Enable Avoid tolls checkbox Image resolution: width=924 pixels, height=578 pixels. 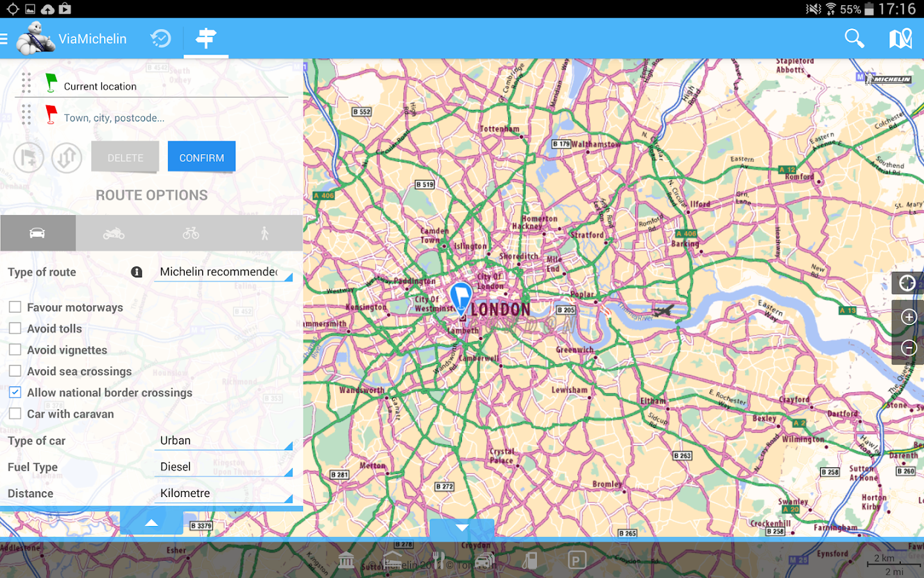tap(15, 328)
